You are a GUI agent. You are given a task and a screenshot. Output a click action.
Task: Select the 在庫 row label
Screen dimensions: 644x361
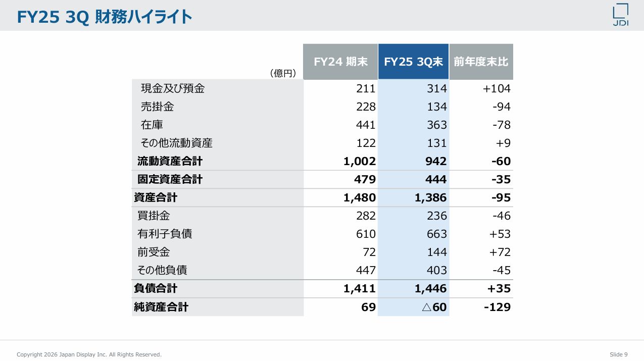point(152,125)
